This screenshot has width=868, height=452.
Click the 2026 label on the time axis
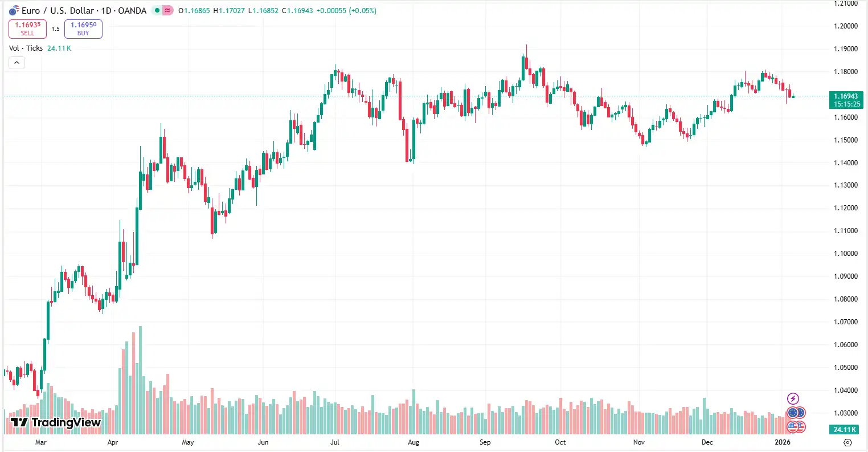point(784,442)
